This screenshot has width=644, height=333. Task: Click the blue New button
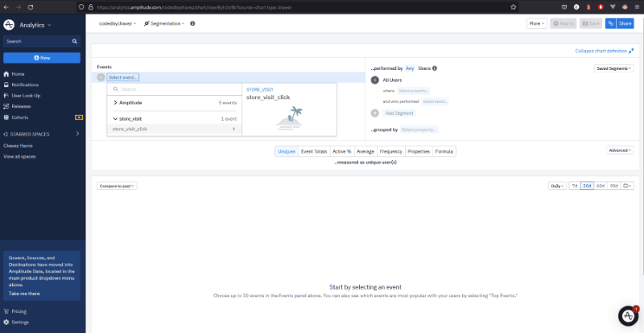[x=42, y=58]
